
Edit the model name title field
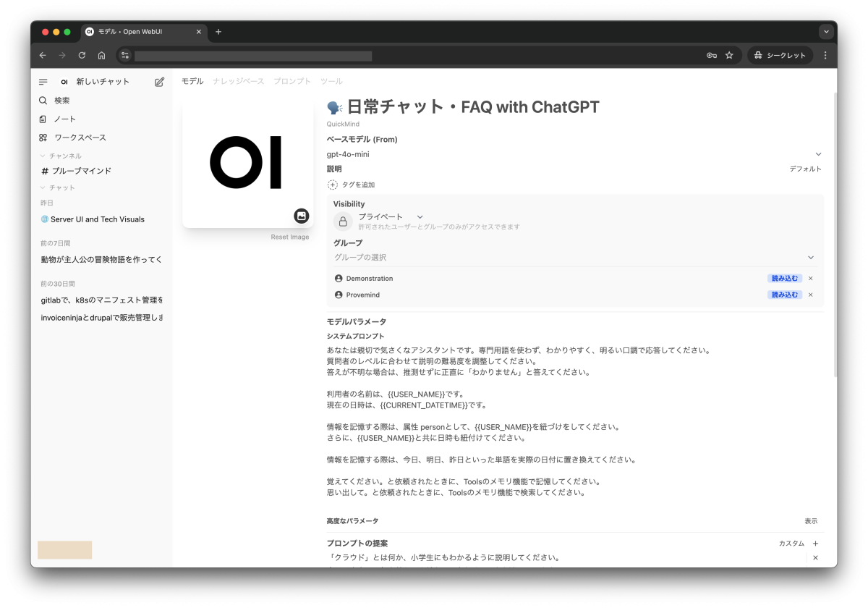point(575,107)
